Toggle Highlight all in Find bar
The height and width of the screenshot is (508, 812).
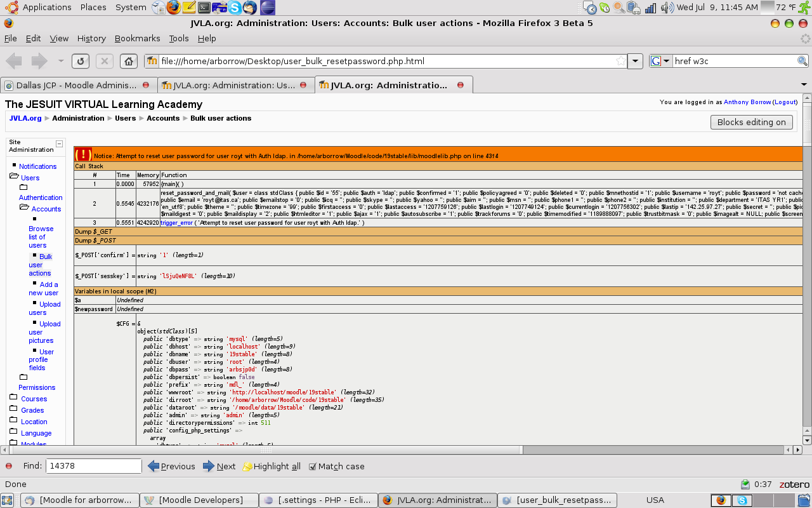click(272, 466)
